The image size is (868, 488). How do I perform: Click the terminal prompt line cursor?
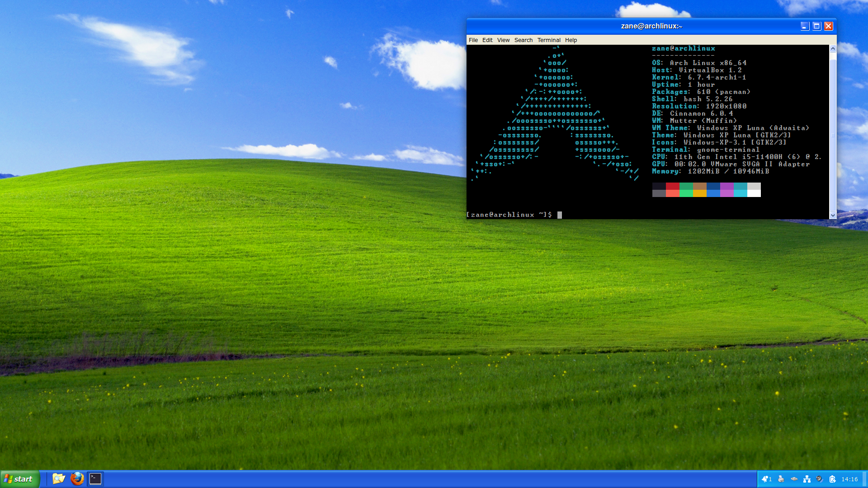[559, 215]
